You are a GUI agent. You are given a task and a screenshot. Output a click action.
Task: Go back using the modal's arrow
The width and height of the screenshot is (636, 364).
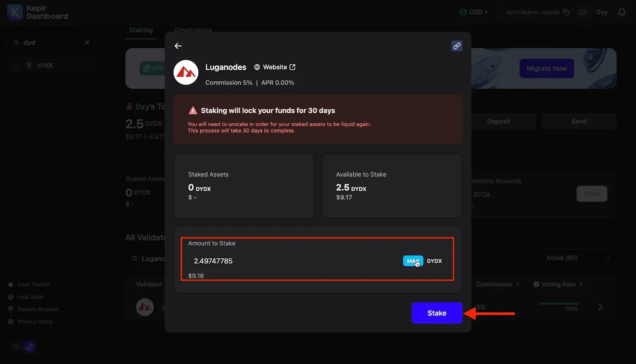(x=178, y=46)
